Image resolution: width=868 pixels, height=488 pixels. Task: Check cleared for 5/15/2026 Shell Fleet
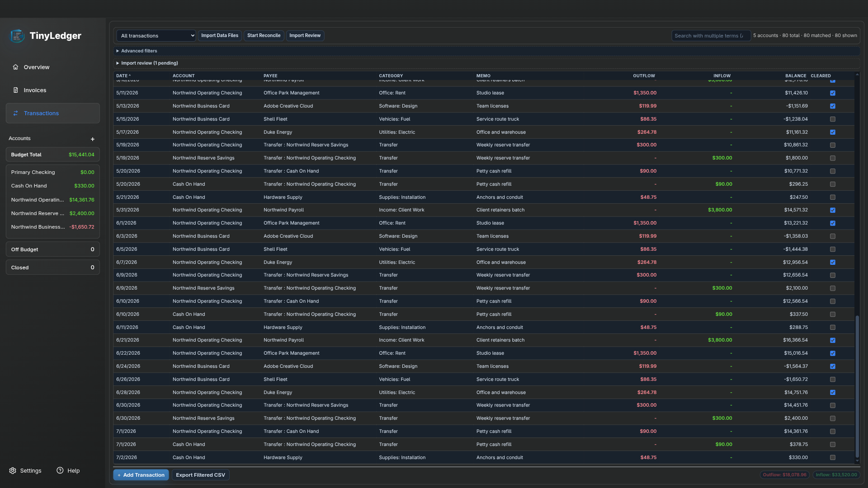832,119
